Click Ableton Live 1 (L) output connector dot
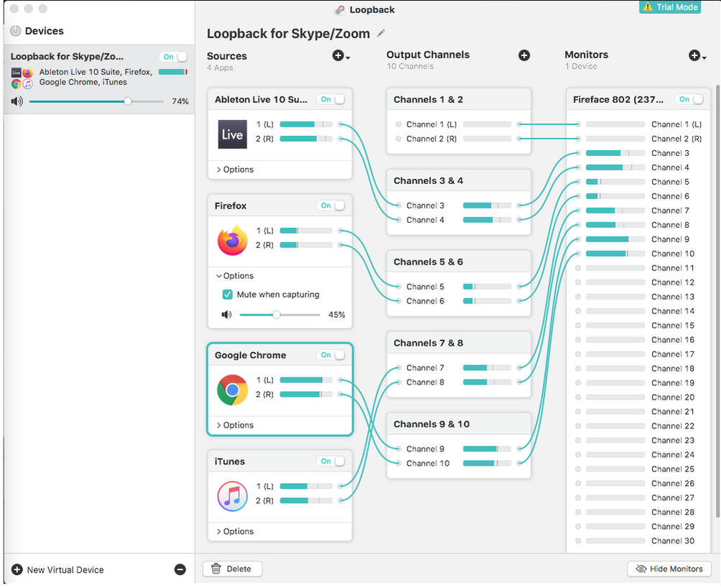The width and height of the screenshot is (721, 588). (341, 124)
